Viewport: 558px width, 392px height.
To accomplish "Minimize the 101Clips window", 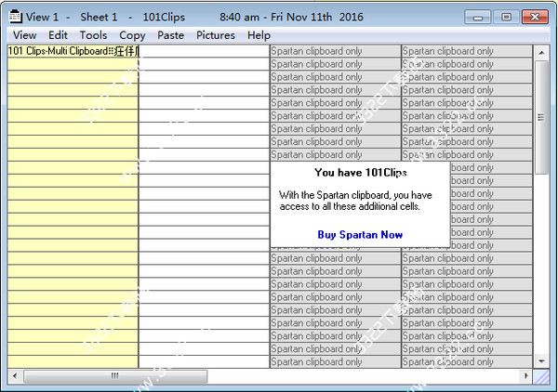I will [x=478, y=17].
